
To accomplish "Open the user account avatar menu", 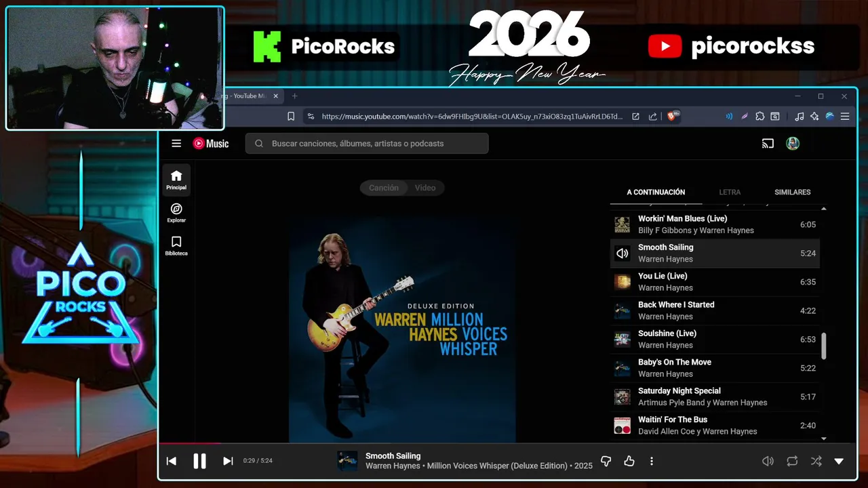I will (793, 144).
